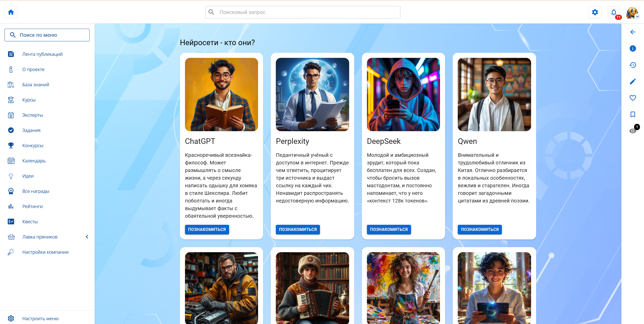Toggle the heart like icon
644x324 pixels.
click(633, 98)
